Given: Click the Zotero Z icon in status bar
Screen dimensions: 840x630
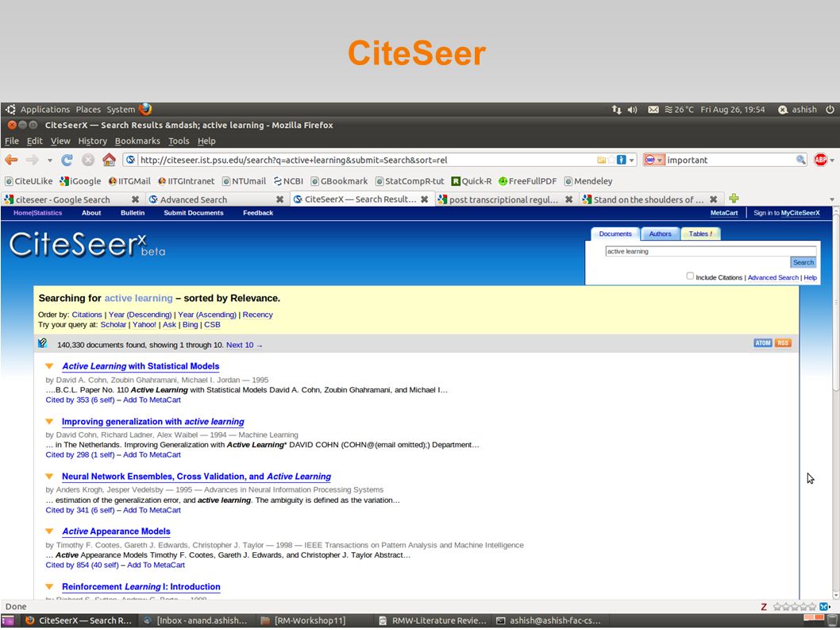Looking at the screenshot, I should click(x=764, y=607).
